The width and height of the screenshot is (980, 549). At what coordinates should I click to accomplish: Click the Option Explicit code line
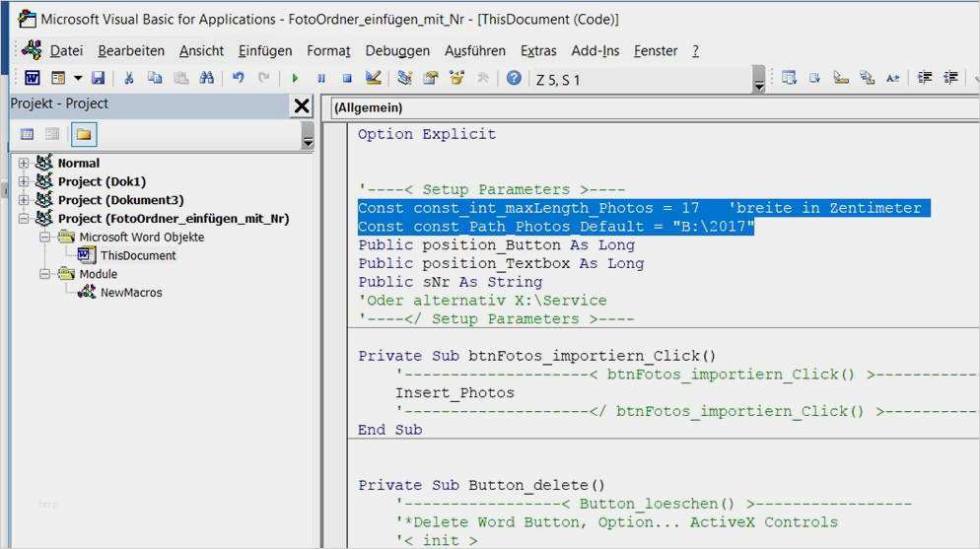point(427,134)
